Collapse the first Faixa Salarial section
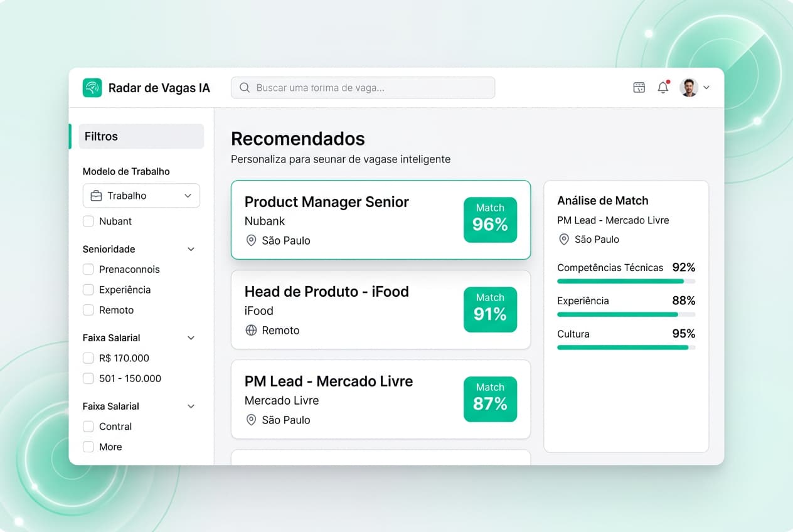Image resolution: width=793 pixels, height=532 pixels. tap(191, 338)
